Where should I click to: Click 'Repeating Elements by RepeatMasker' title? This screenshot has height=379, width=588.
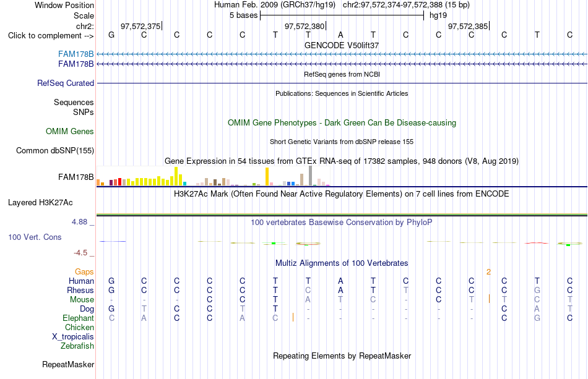(x=342, y=356)
